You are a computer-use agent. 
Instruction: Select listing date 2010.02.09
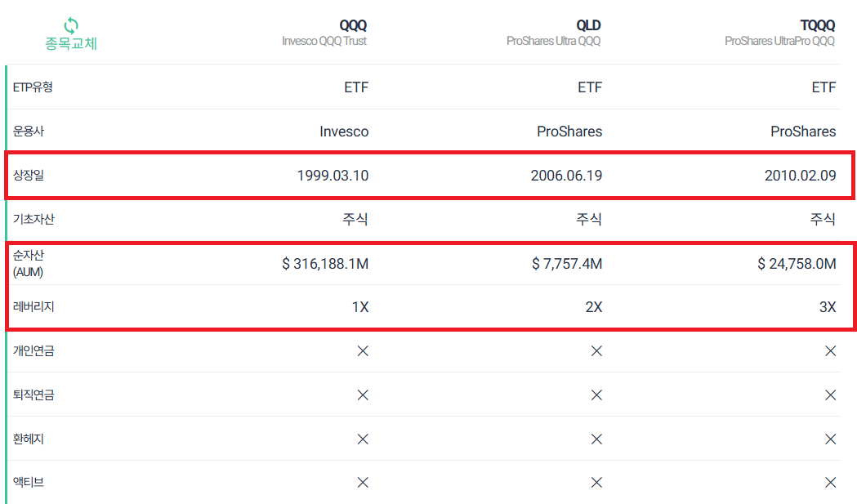click(800, 176)
